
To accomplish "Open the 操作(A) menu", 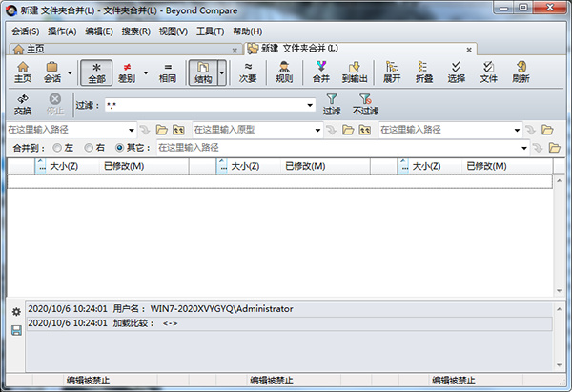I will tap(62, 31).
